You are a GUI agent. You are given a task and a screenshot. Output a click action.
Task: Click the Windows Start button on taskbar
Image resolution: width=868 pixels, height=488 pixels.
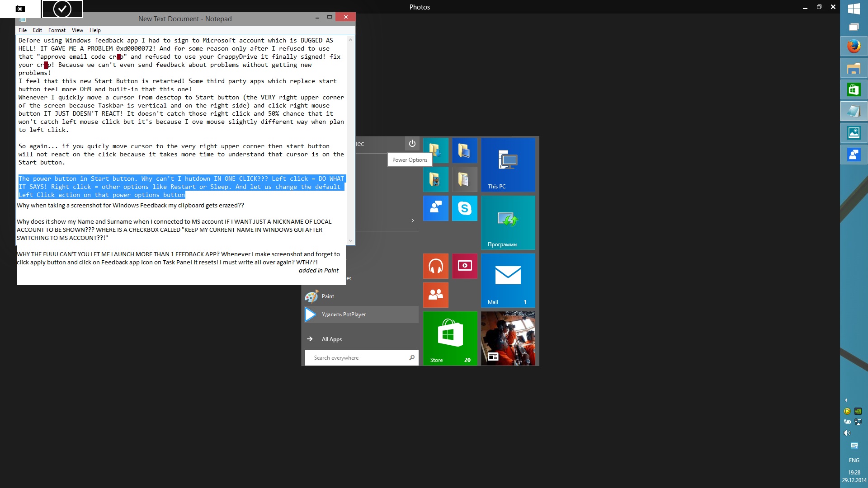point(854,9)
